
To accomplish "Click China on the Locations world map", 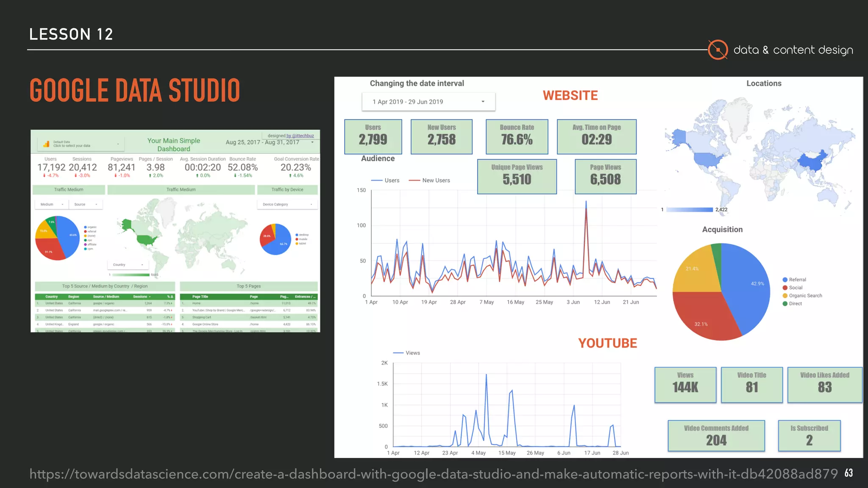I will pyautogui.click(x=812, y=161).
